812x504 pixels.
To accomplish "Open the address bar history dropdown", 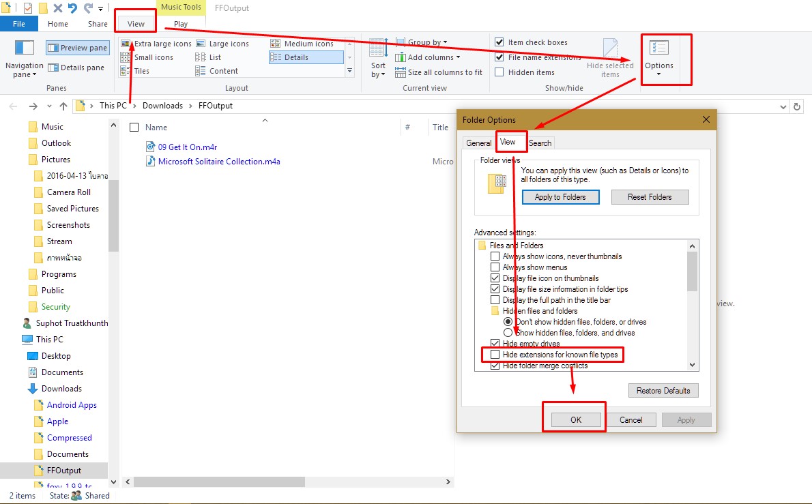I will point(783,106).
